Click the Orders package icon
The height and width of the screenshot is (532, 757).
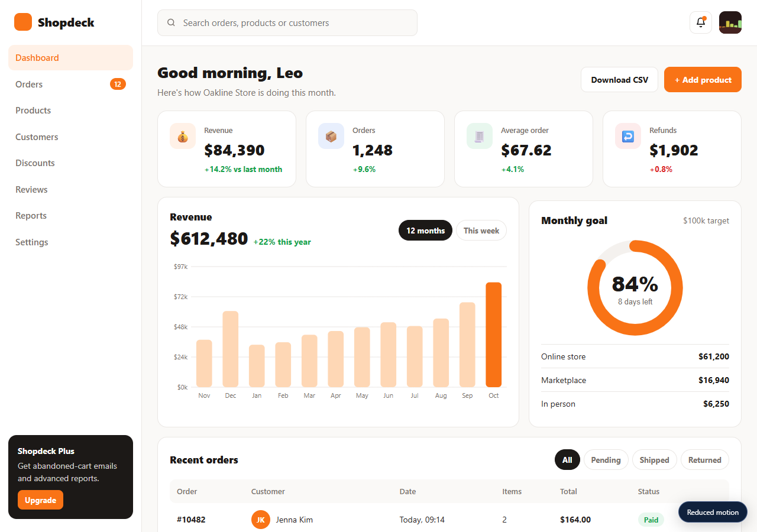point(331,136)
